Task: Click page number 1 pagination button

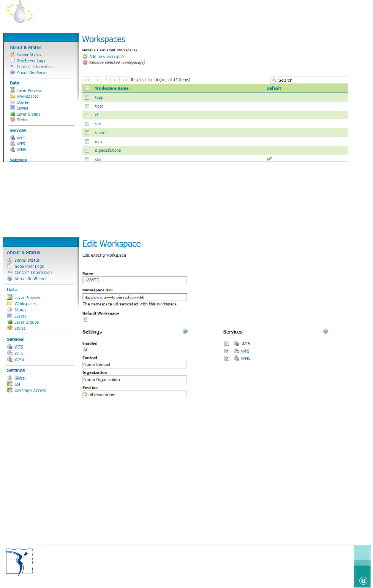Action: (x=106, y=80)
